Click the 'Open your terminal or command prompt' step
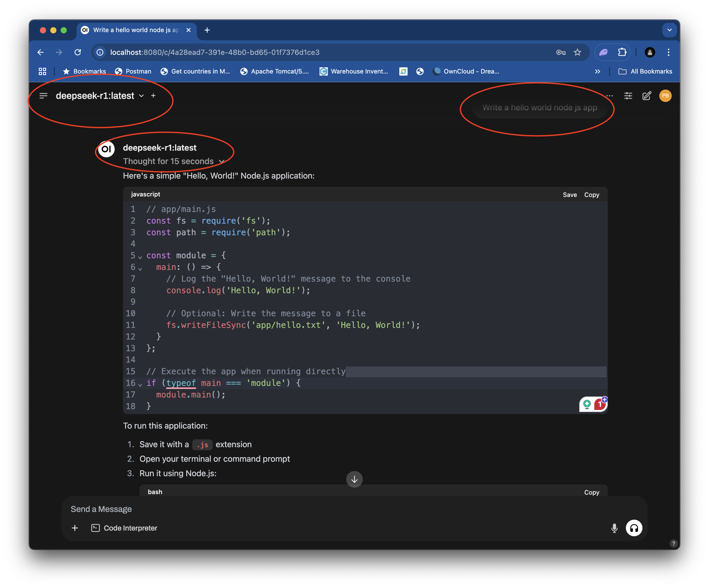 [215, 459]
